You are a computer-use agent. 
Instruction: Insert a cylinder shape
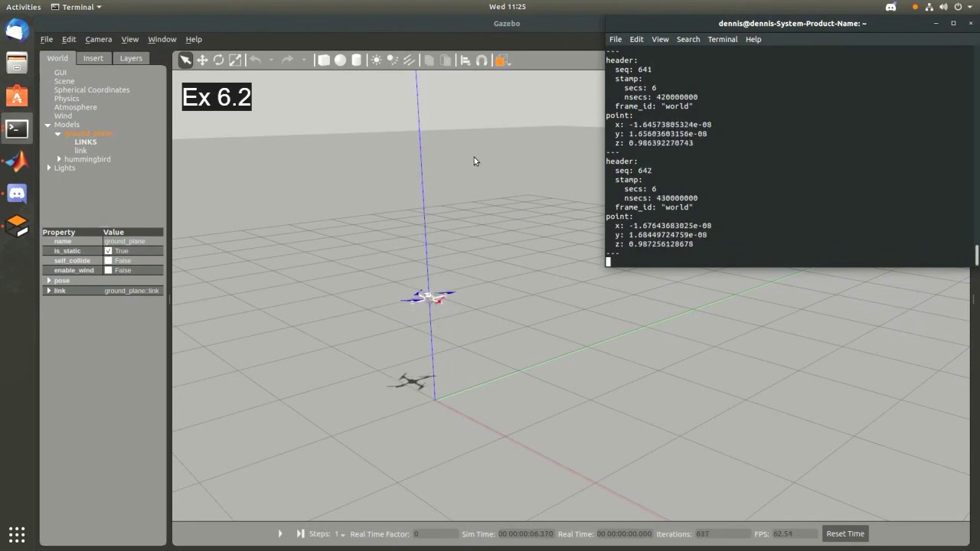point(357,60)
